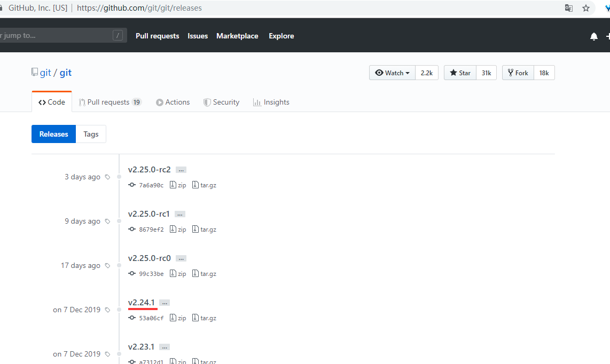Fork the git repository
The height and width of the screenshot is (364, 610).
518,73
